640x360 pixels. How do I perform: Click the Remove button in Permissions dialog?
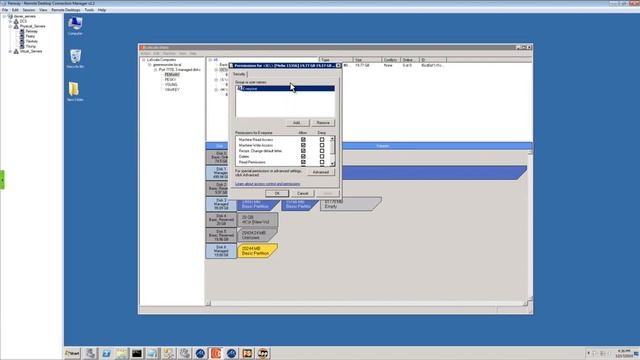[x=323, y=123]
